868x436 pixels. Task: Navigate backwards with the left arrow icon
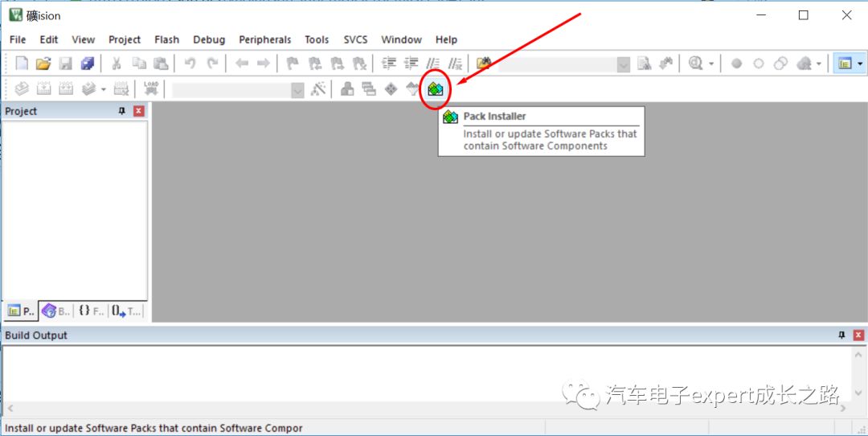(x=241, y=64)
